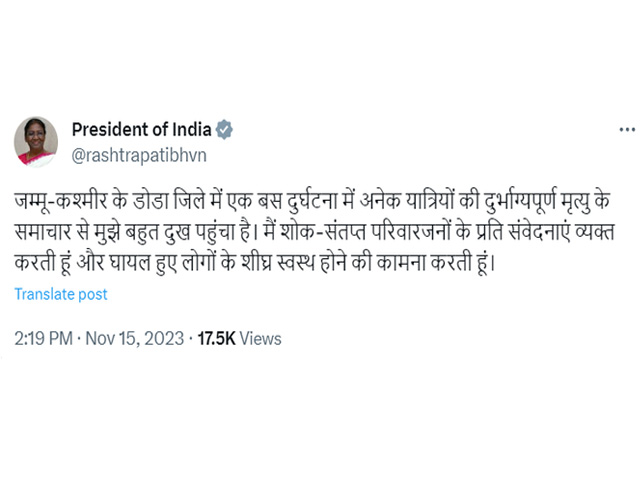This screenshot has width=640, height=480.
Task: Click the blue verified badge icon
Action: coord(224,129)
